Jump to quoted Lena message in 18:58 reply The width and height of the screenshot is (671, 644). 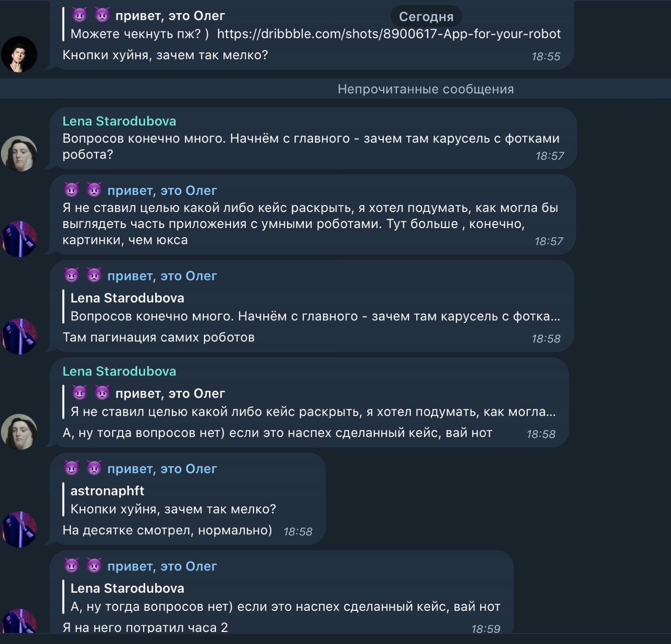tap(315, 307)
